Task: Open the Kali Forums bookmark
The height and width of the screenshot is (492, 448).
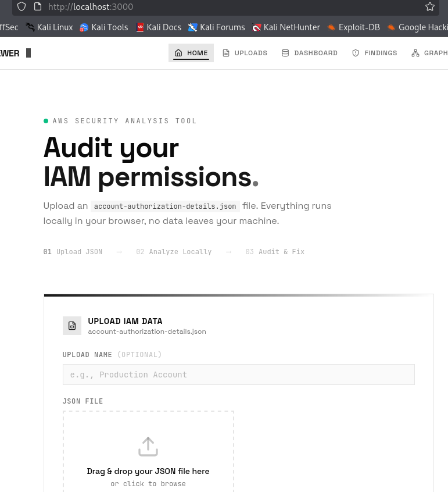Action: point(216,27)
